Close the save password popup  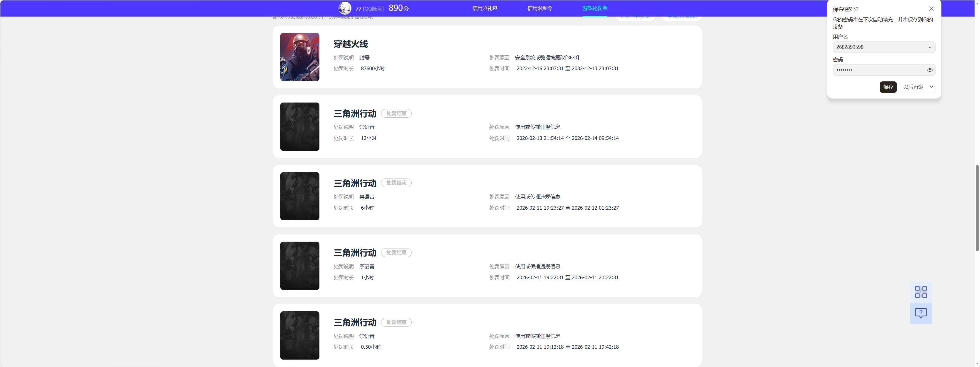point(931,9)
